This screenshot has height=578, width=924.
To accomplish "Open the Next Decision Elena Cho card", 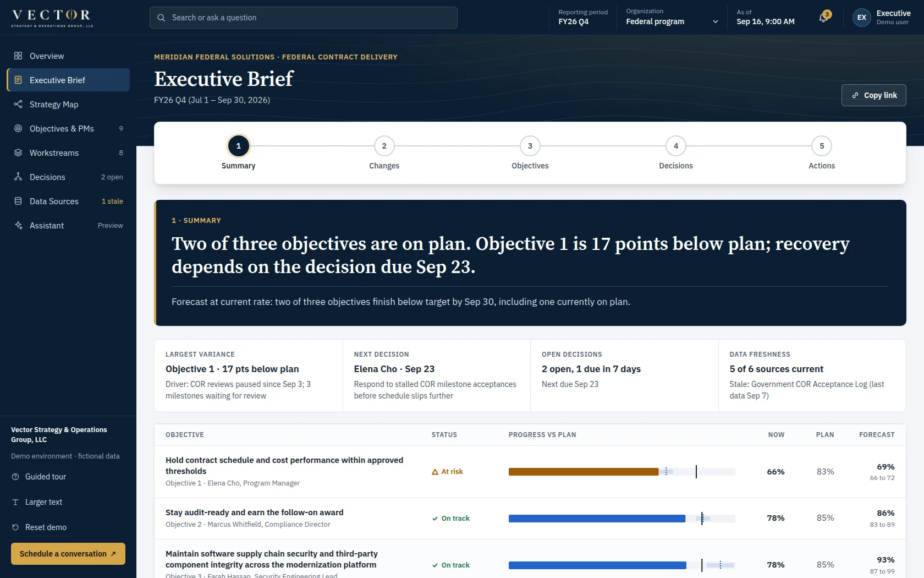I will [x=437, y=375].
